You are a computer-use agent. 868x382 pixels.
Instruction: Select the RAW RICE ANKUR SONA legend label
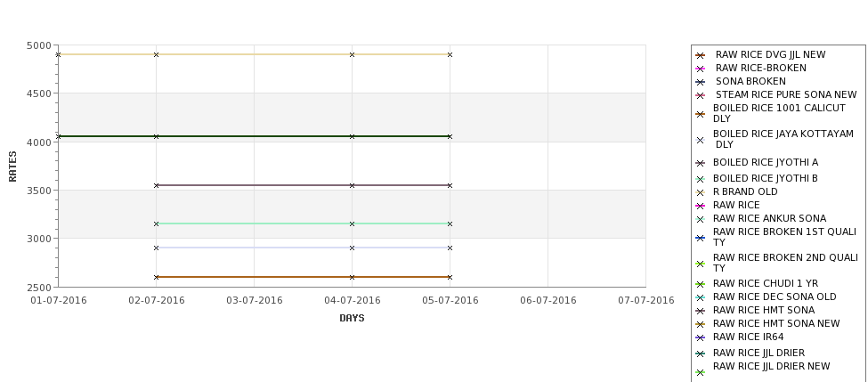point(769,218)
